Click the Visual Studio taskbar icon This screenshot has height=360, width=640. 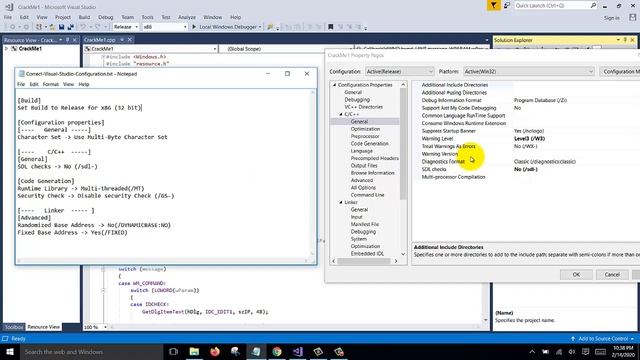[298, 351]
